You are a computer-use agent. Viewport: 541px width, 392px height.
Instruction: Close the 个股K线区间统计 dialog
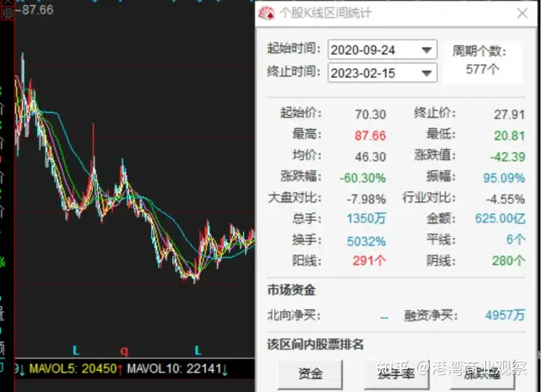tap(522, 13)
